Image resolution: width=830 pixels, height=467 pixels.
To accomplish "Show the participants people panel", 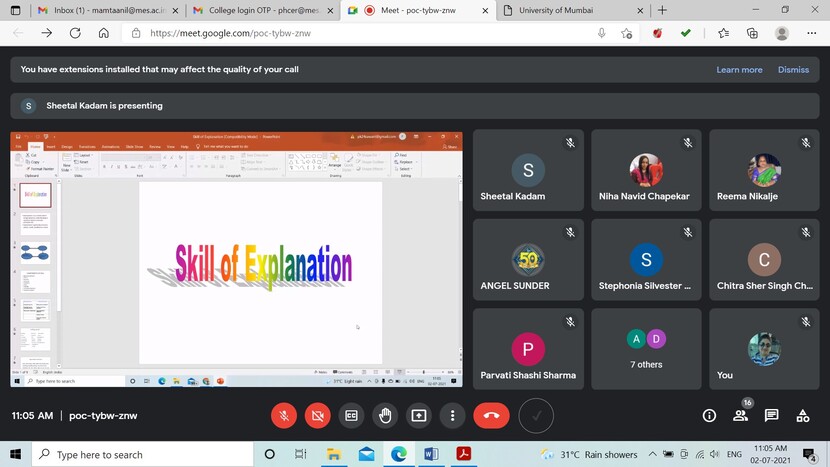I will tap(741, 415).
